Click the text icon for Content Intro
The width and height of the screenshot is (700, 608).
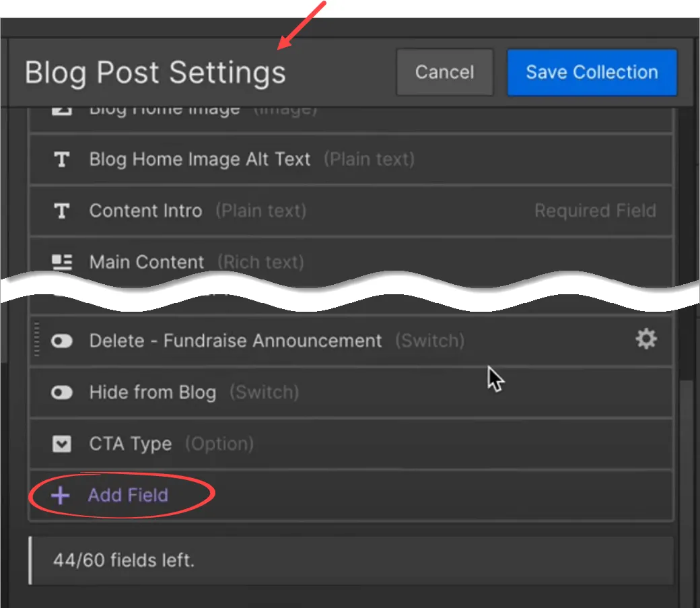(62, 211)
